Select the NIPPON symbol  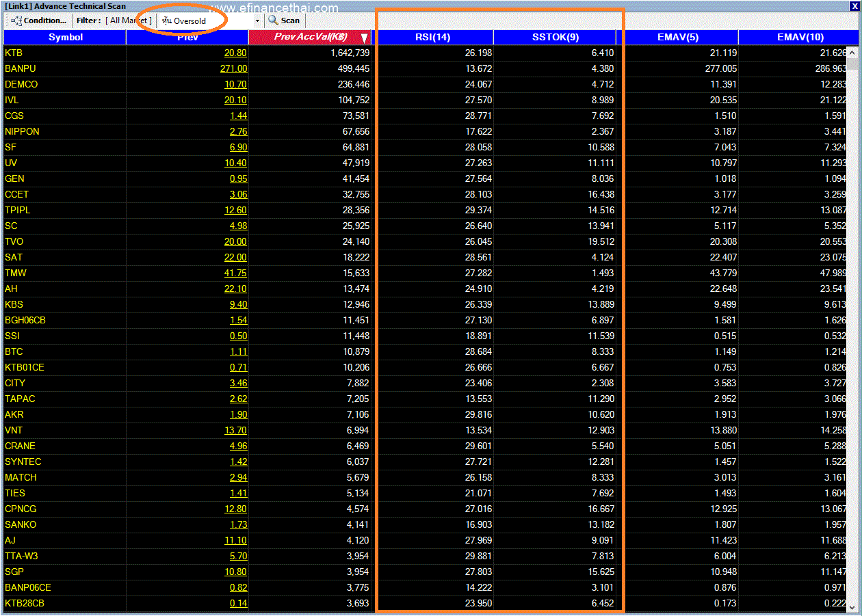22,131
